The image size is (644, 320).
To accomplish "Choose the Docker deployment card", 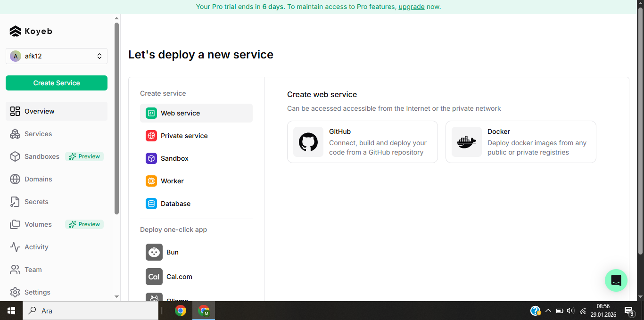I will (x=521, y=142).
